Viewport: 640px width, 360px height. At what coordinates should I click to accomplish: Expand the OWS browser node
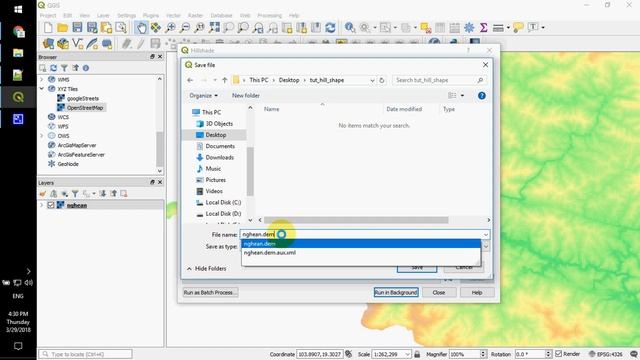click(x=42, y=136)
